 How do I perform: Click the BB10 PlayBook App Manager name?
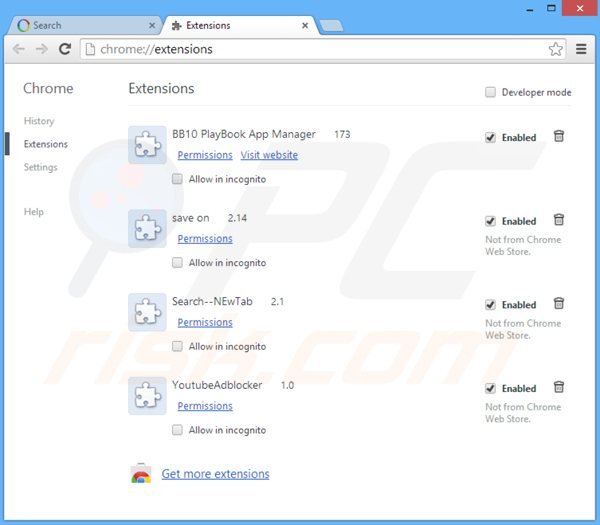(244, 134)
